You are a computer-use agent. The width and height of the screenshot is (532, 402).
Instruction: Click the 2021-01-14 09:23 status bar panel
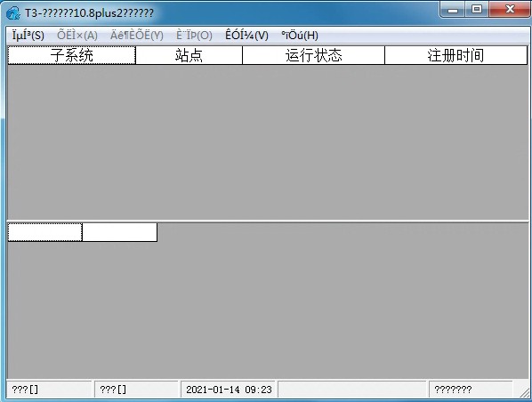tap(229, 390)
